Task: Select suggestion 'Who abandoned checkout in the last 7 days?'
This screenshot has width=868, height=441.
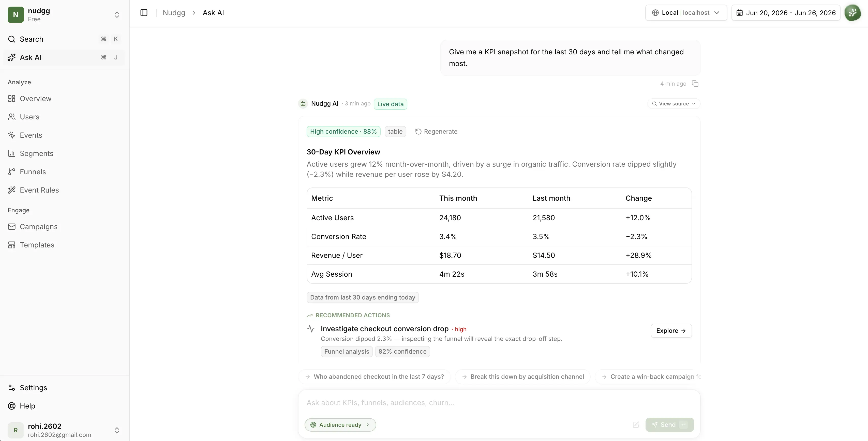Action: tap(374, 377)
